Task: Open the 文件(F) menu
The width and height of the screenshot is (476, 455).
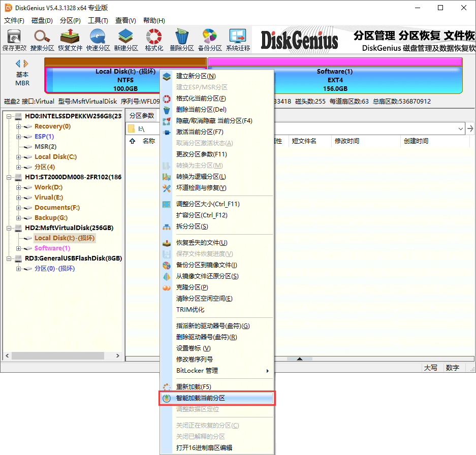Action: tap(14, 21)
